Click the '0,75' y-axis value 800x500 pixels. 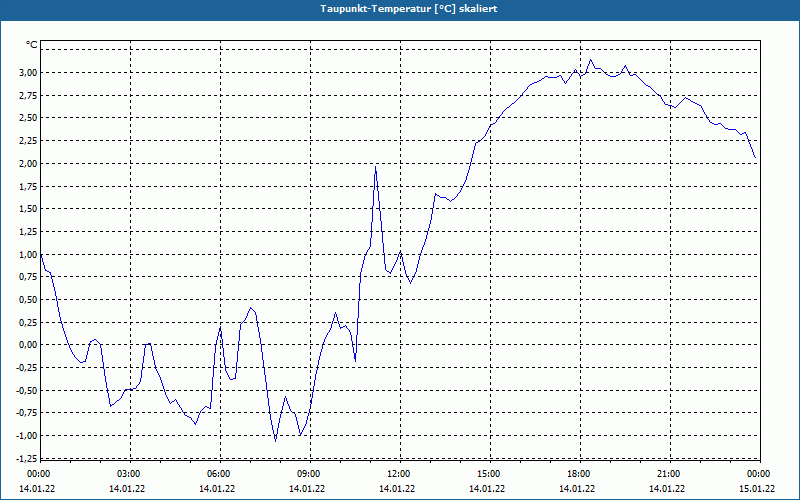28,277
